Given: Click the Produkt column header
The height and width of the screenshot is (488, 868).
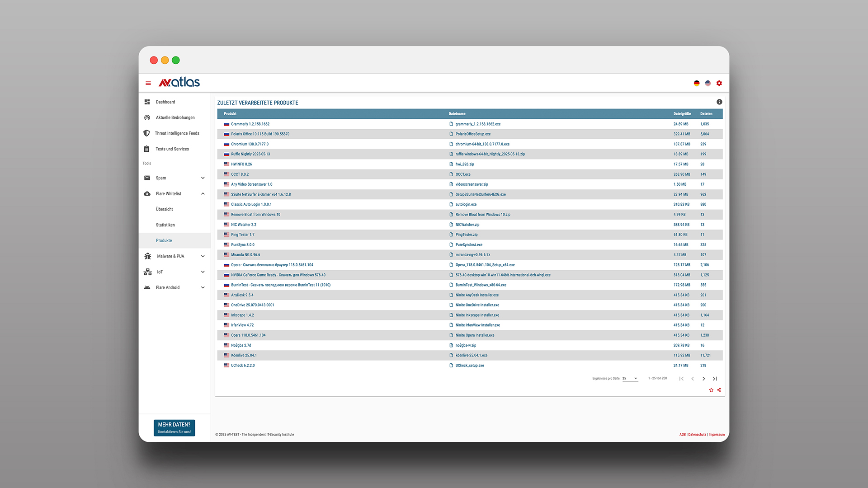Looking at the screenshot, I should pos(230,114).
